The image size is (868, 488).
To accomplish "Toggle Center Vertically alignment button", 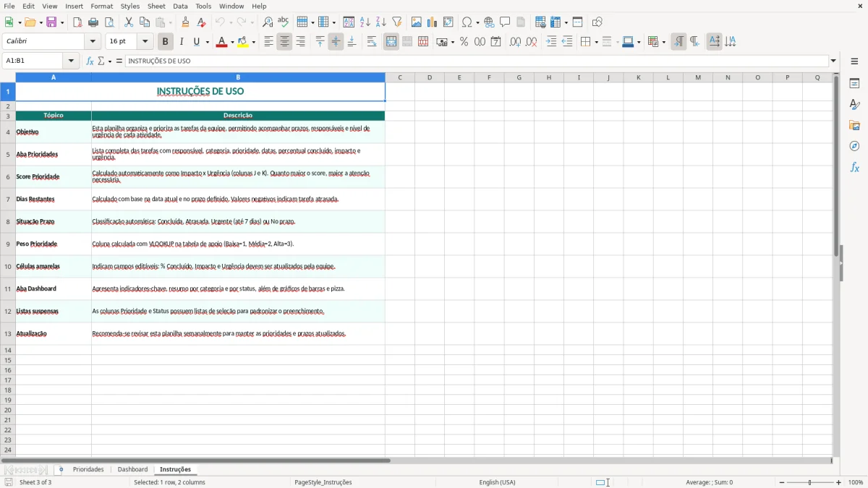I will pyautogui.click(x=336, y=42).
